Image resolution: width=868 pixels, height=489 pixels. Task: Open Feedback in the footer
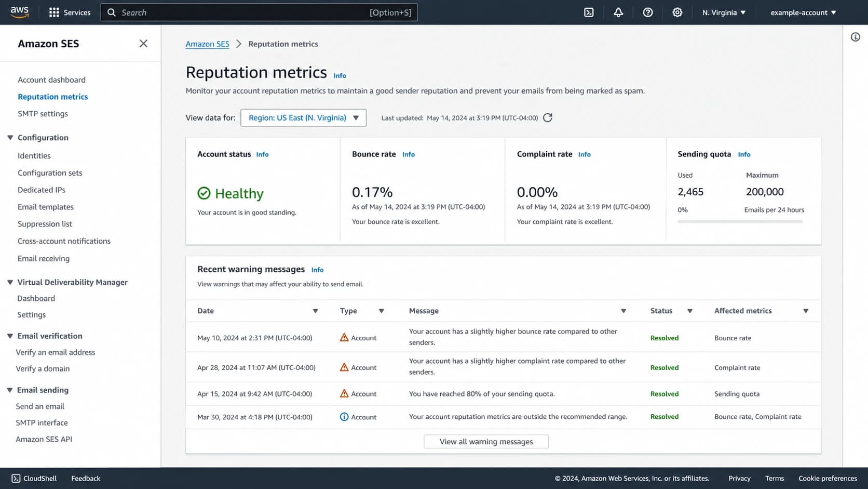86,478
